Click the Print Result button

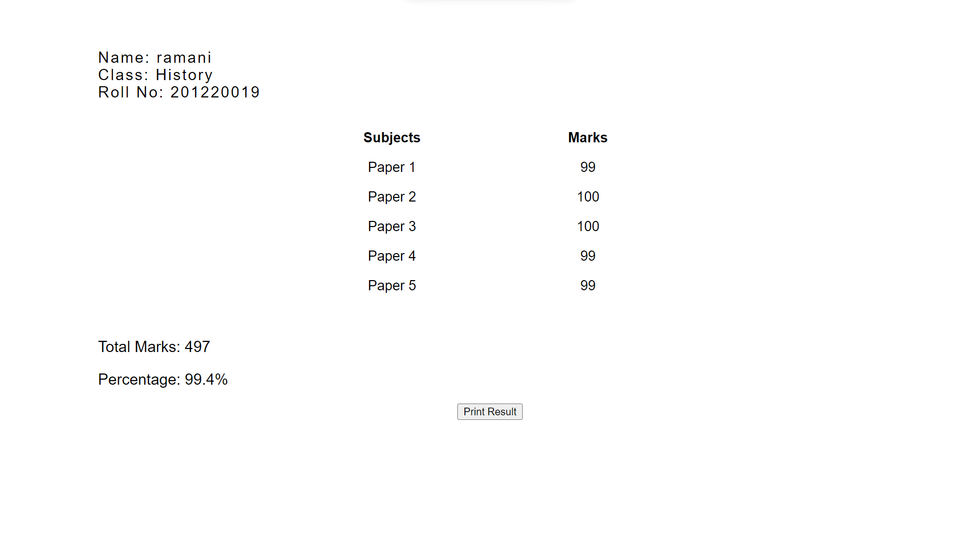489,412
